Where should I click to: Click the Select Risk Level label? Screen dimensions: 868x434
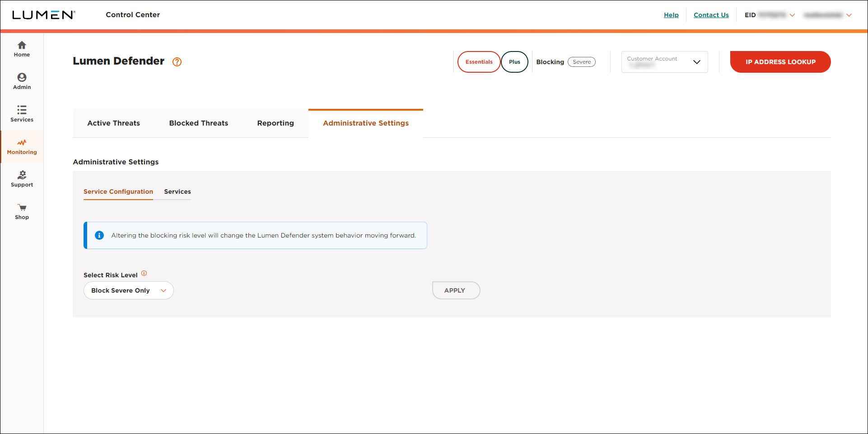[x=110, y=275]
